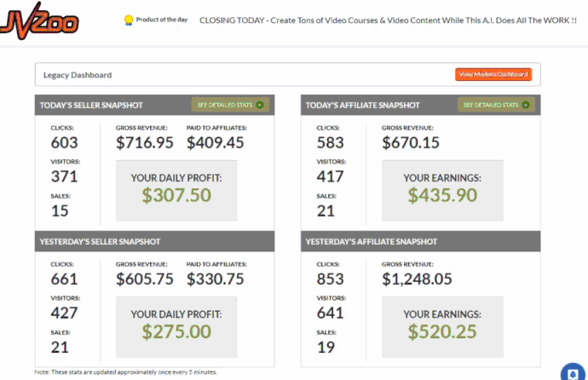
Task: Click the play arrow in affiliate See Detailed Stats
Action: point(526,105)
